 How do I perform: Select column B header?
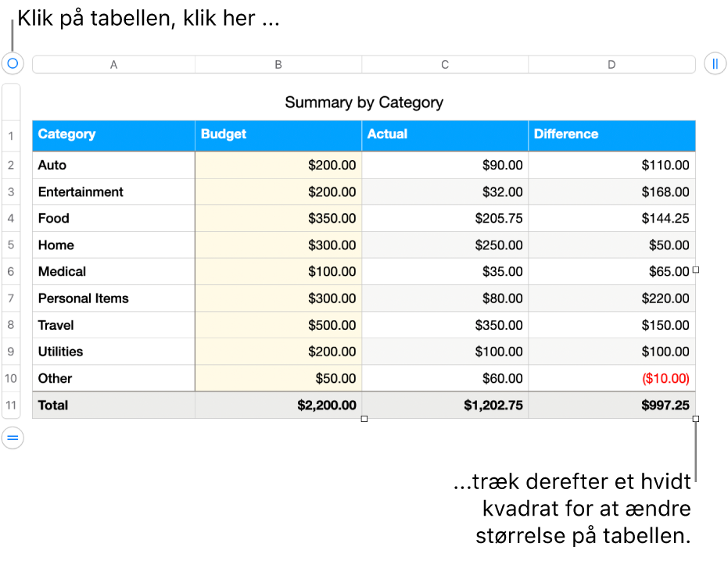pos(278,65)
